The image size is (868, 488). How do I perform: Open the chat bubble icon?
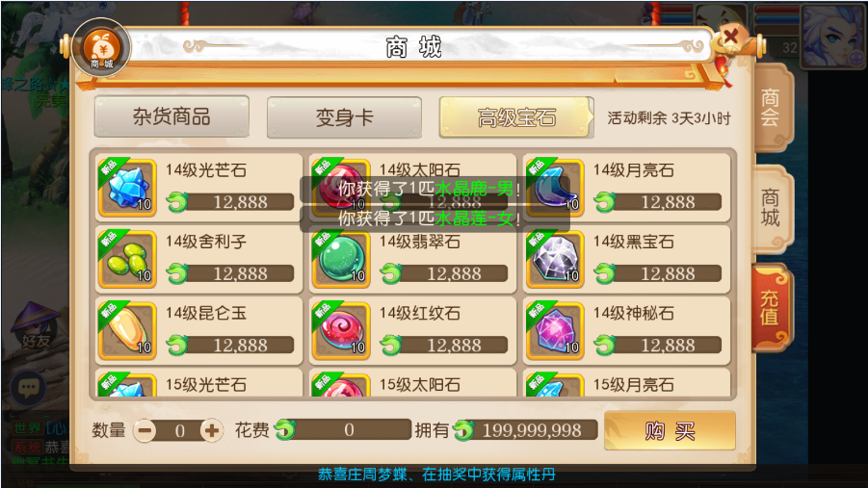29,387
